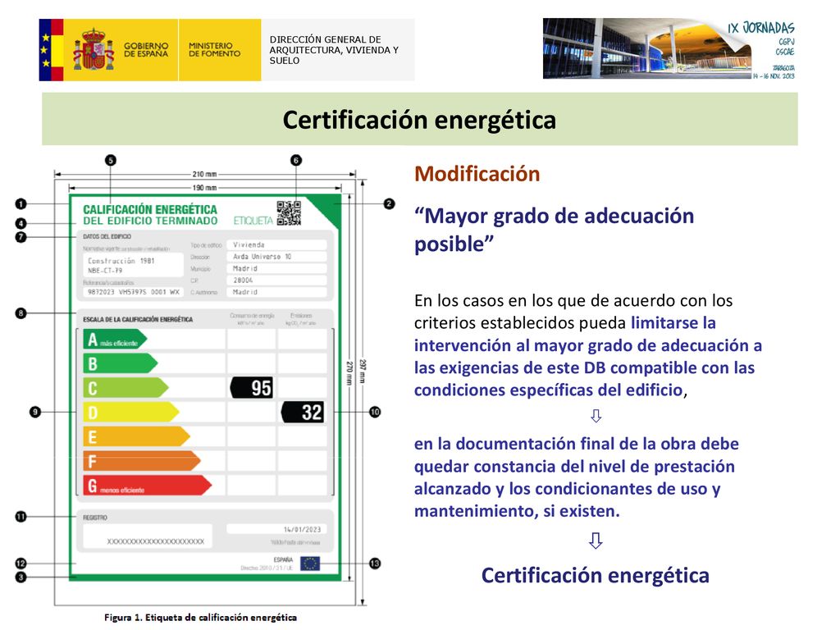Click the cadastral reference '9872023 VH5397S 0001 WX'

coord(134,292)
